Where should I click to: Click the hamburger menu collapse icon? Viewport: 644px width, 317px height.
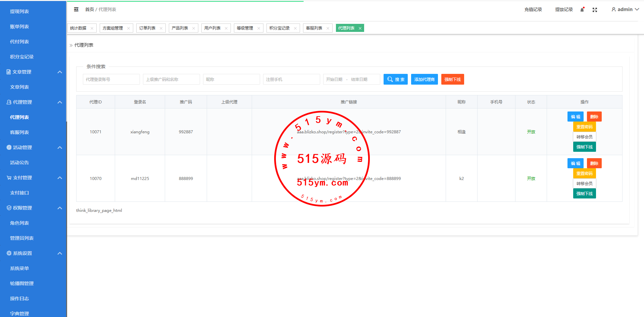click(x=76, y=9)
